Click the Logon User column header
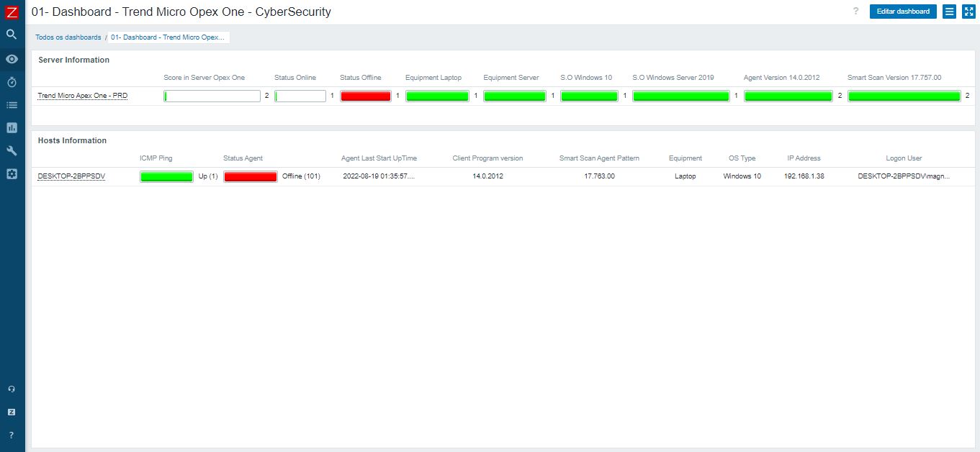 coord(904,158)
